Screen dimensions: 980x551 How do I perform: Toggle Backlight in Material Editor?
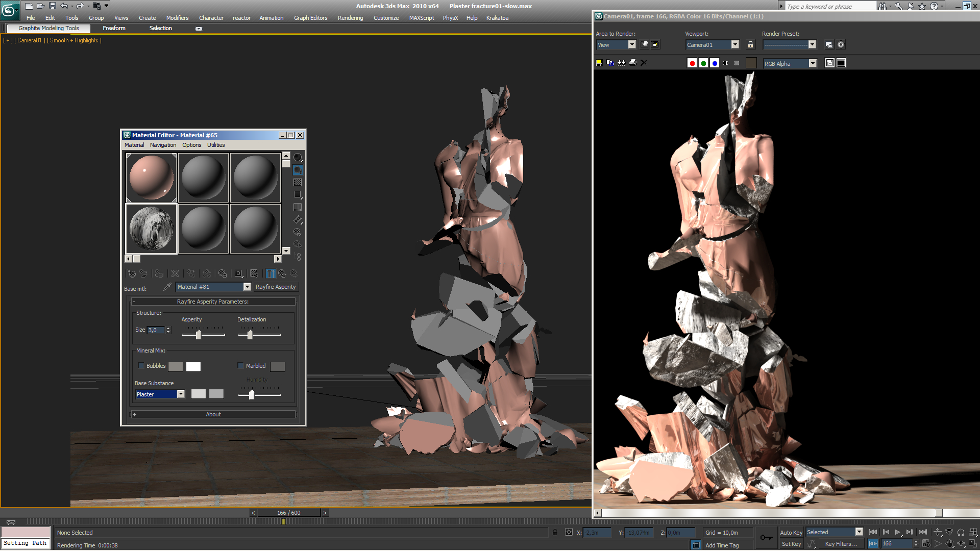tap(298, 170)
